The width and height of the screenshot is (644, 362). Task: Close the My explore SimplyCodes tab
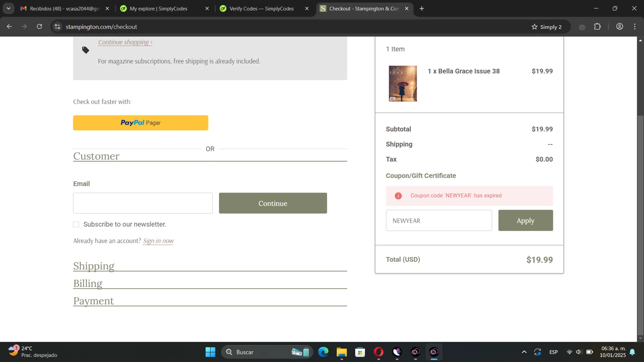pos(207,9)
